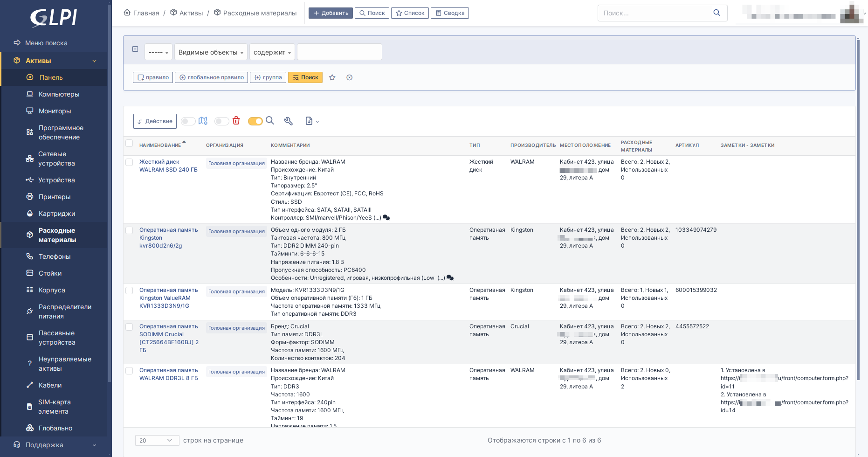This screenshot has width=868, height=457.
Task: Open the comment bubble for kvr800d2n6/2g row
Action: click(x=450, y=278)
